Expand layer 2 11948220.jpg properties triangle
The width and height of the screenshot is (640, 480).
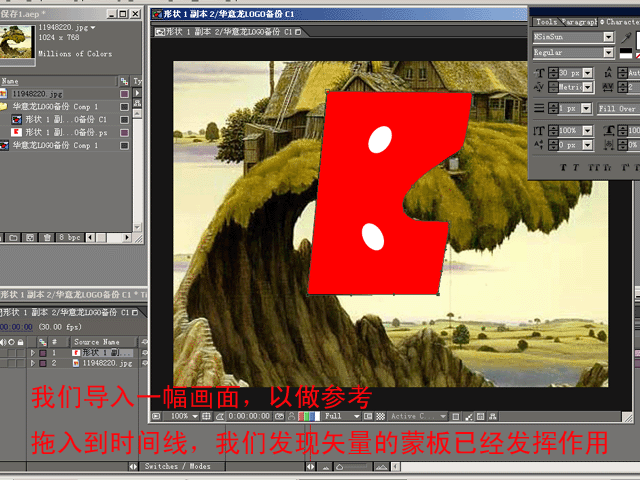(33, 363)
